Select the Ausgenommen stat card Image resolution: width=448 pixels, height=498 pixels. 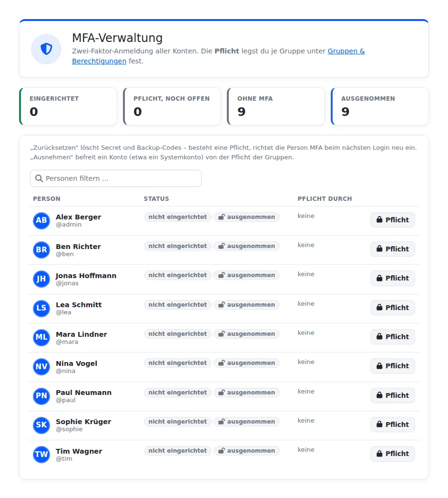[x=380, y=106]
